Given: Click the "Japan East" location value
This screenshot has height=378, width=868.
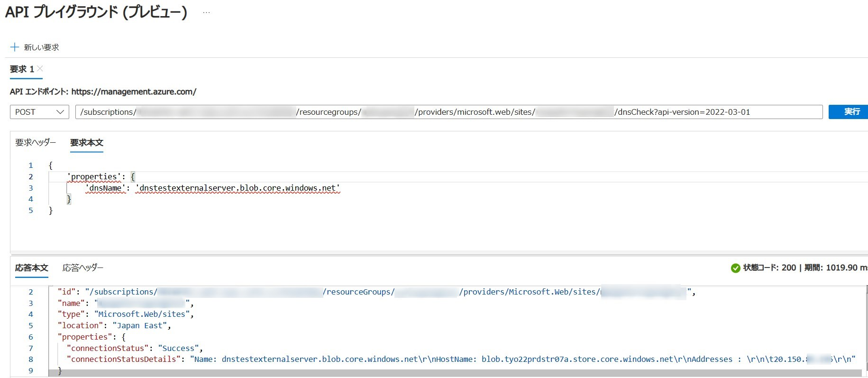Looking at the screenshot, I should [x=141, y=326].
